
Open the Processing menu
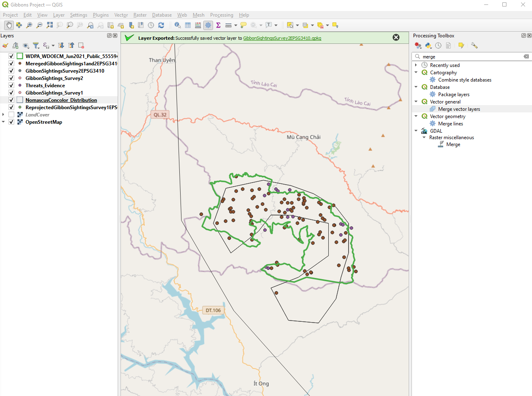coord(222,15)
